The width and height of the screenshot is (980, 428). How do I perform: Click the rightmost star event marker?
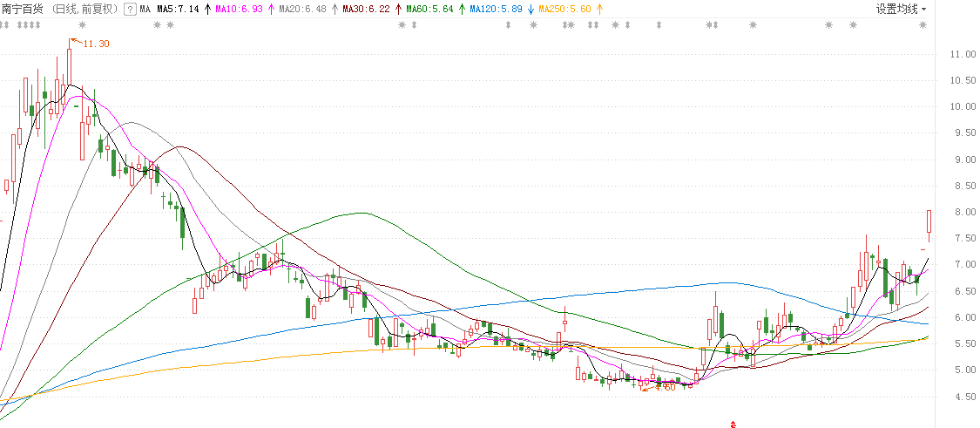click(923, 25)
